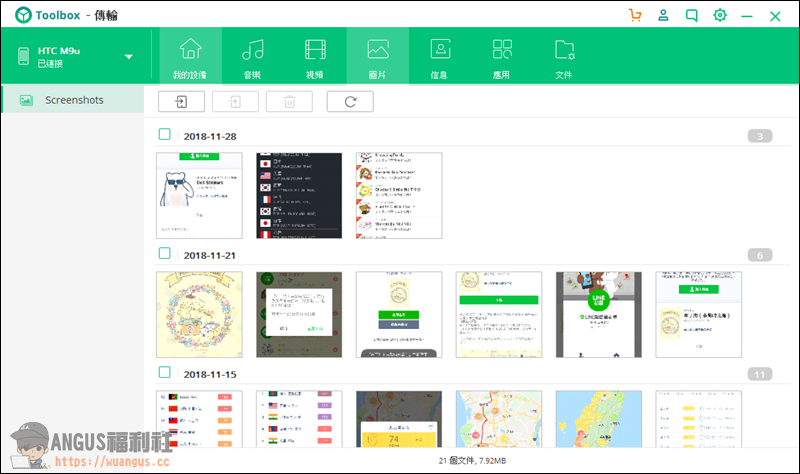
Task: Select the city street map thumbnail
Action: pos(499,419)
